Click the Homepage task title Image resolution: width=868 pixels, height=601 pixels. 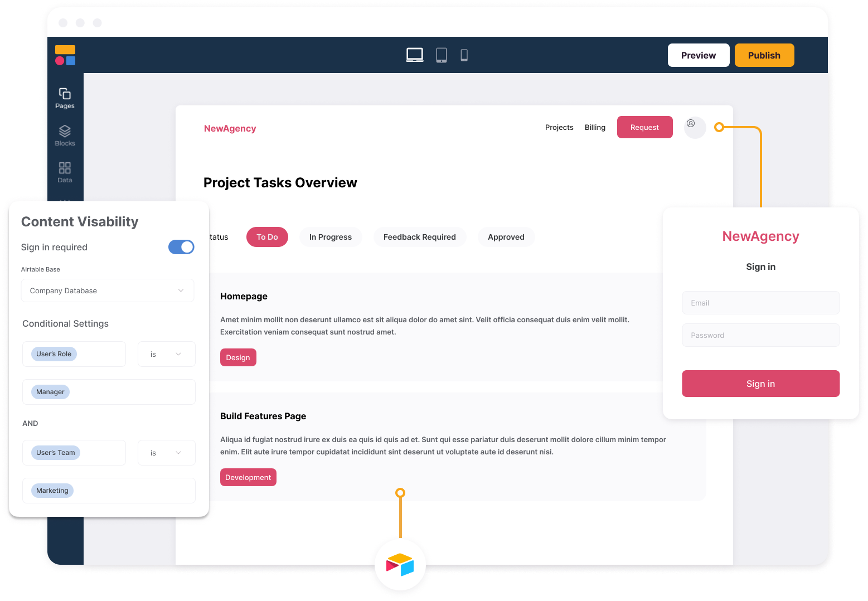[244, 296]
